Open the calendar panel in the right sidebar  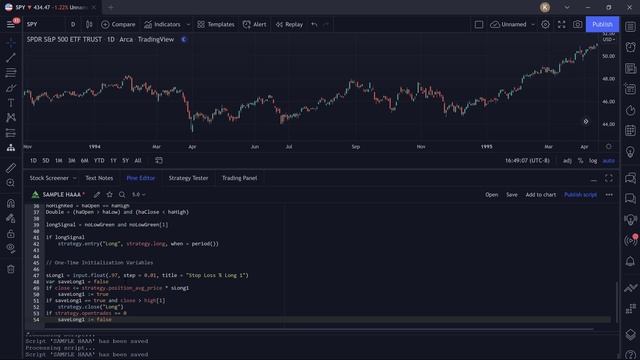631,131
